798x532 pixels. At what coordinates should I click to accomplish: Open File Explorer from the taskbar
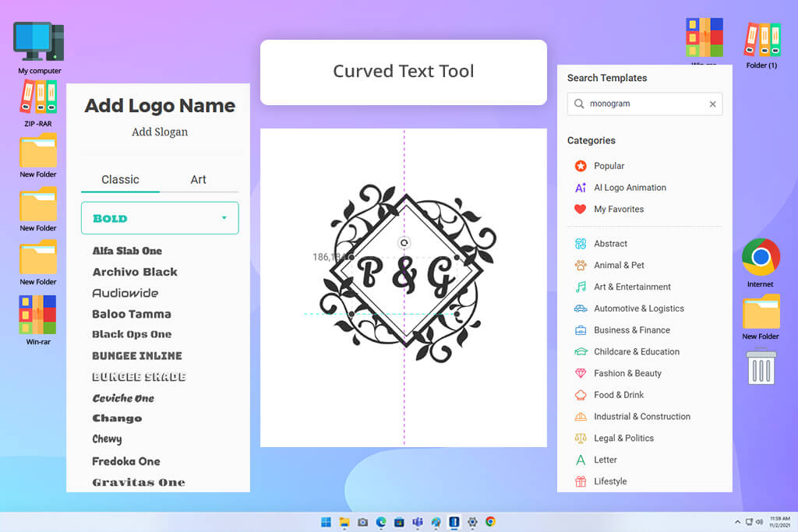(x=344, y=522)
